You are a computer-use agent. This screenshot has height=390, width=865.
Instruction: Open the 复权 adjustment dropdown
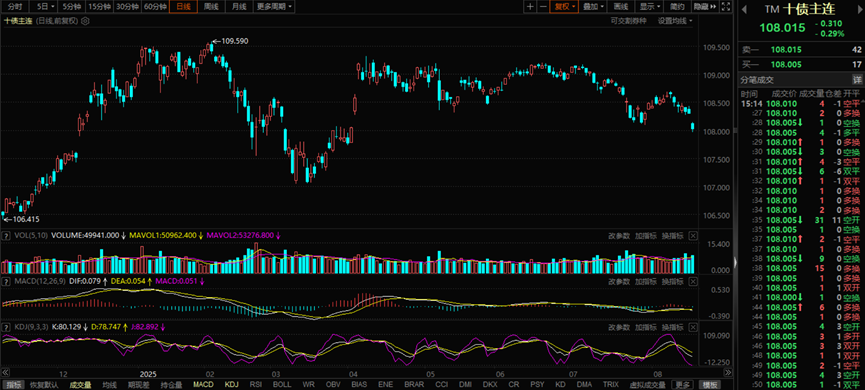pyautogui.click(x=565, y=7)
